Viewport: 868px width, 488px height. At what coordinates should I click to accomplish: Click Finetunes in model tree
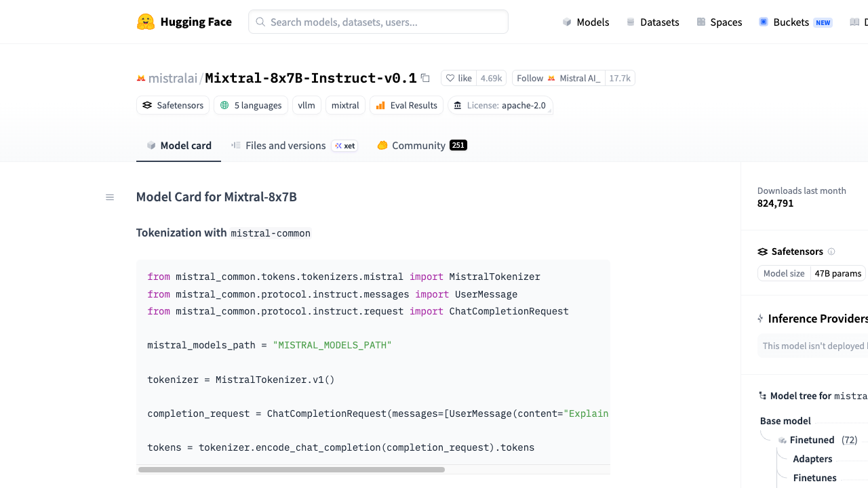point(815,478)
